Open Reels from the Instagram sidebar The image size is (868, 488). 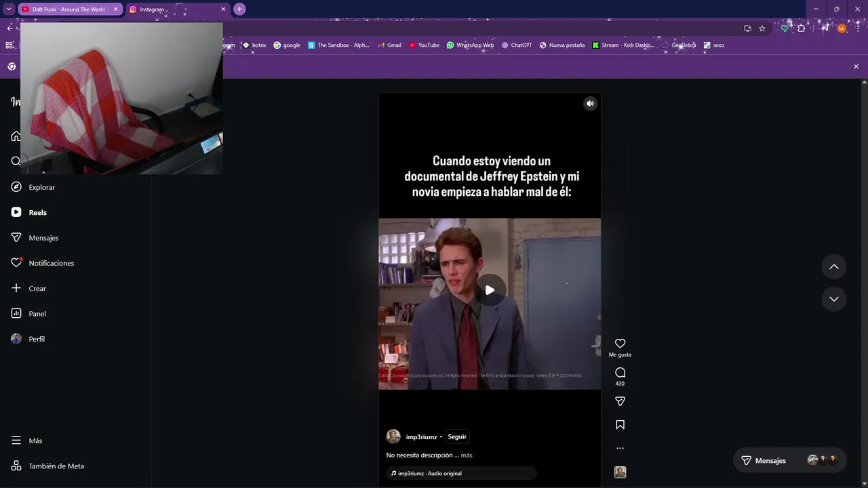pos(28,212)
